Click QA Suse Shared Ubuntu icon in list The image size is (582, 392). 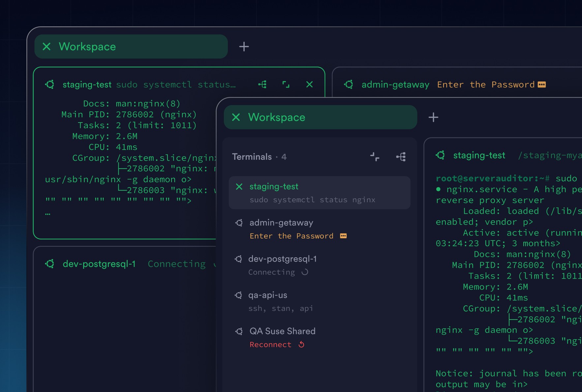tap(239, 331)
